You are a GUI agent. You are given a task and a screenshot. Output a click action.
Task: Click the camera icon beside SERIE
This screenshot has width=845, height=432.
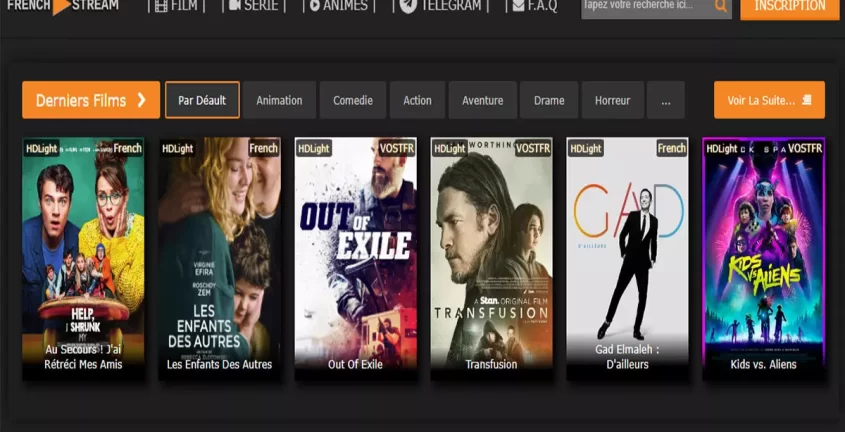tap(235, 5)
